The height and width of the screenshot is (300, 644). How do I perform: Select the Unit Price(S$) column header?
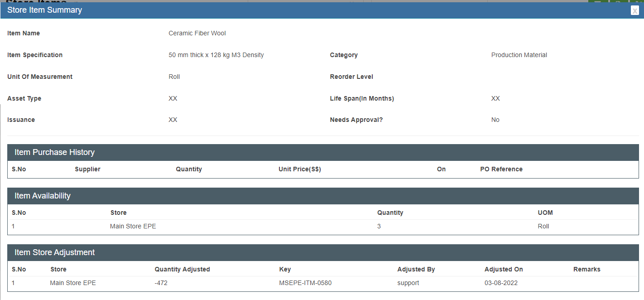(x=299, y=169)
